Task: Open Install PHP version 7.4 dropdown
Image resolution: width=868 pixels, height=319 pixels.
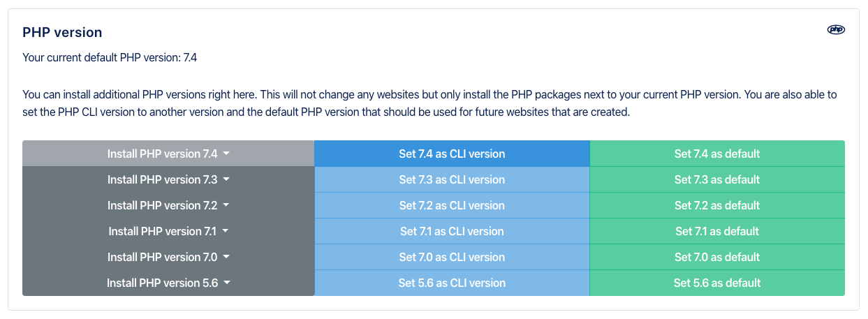Action: click(x=168, y=154)
